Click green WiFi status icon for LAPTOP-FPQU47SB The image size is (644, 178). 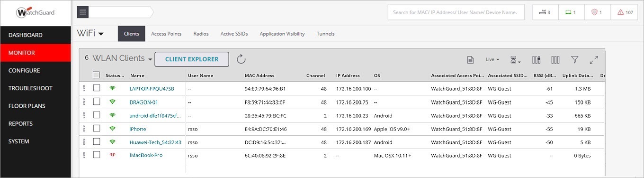click(112, 88)
